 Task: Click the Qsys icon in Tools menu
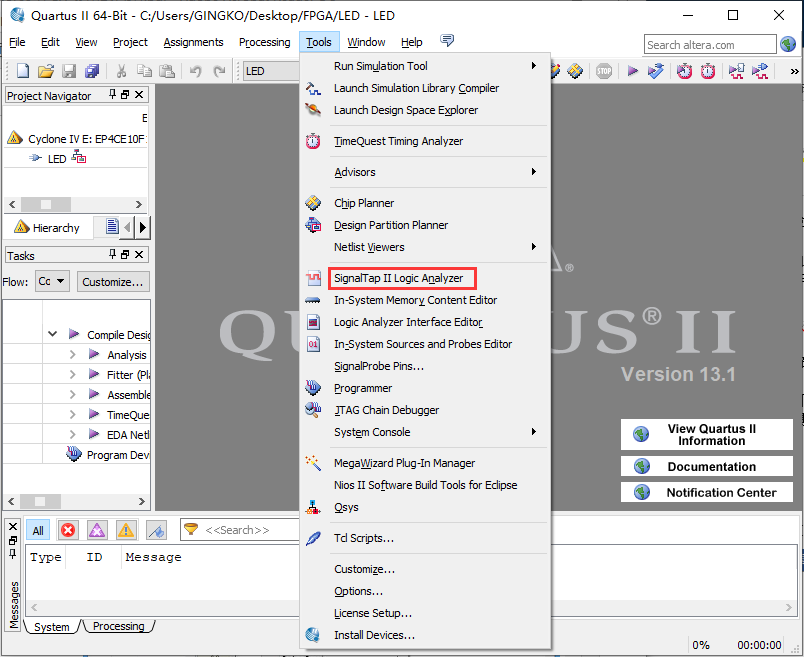point(313,507)
